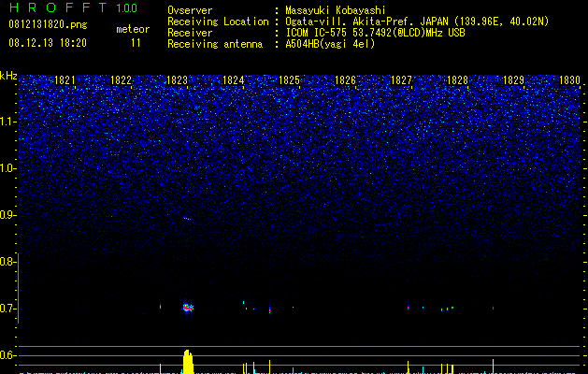Click the 1827 time marker label
The height and width of the screenshot is (374, 588).
click(401, 80)
